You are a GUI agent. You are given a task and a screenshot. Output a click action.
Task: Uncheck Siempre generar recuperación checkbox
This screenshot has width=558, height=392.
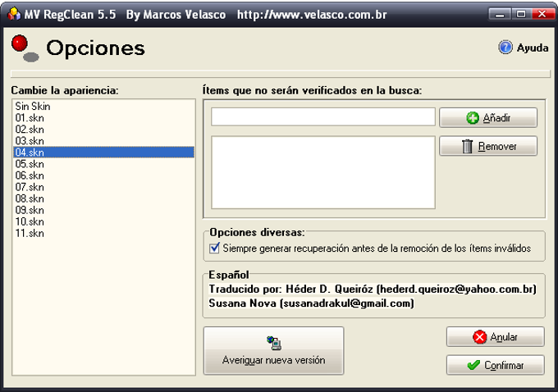point(215,248)
